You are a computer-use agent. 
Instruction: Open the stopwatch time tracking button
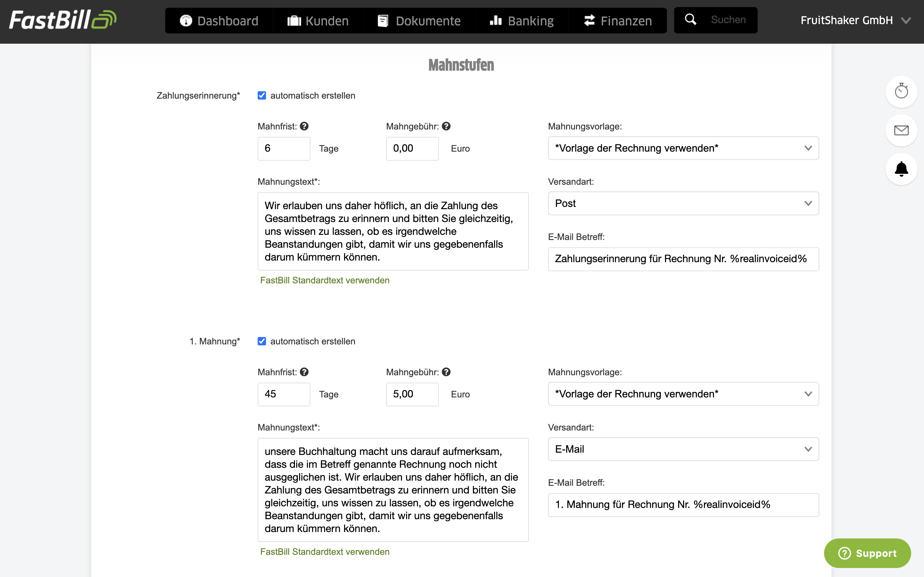pos(901,92)
